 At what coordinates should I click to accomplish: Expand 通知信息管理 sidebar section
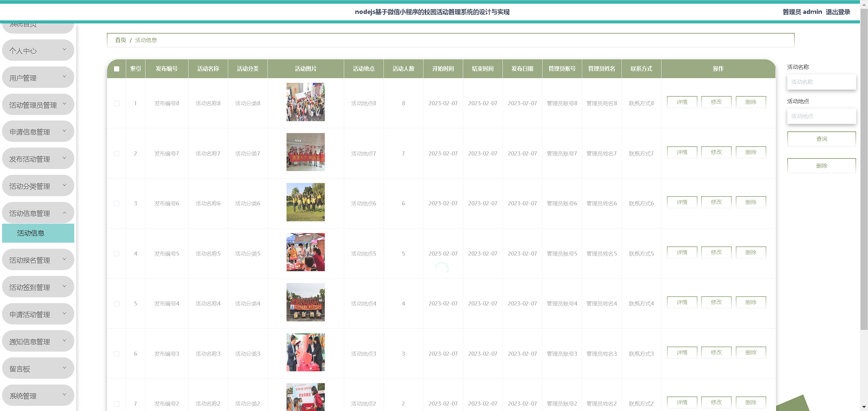pos(38,341)
